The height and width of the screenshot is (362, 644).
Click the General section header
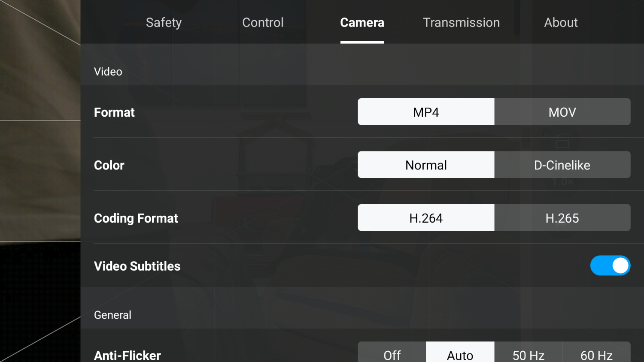(x=112, y=314)
